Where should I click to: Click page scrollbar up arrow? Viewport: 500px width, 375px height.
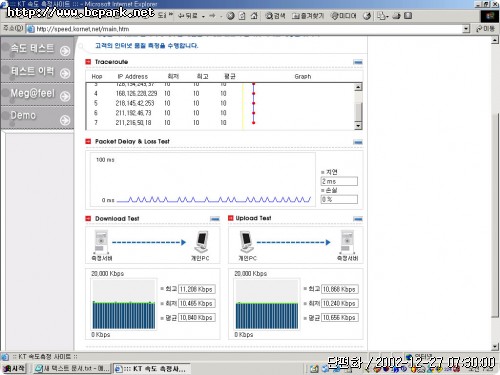(x=495, y=40)
